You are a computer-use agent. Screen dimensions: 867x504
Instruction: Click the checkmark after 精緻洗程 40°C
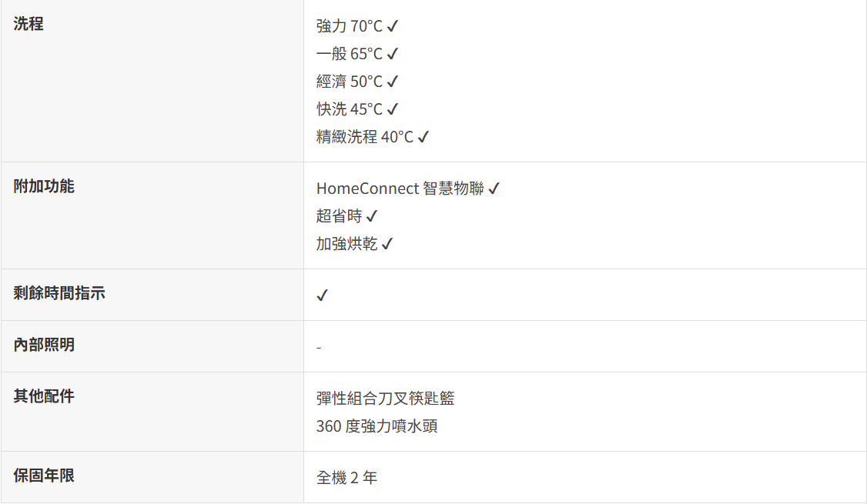click(x=423, y=137)
